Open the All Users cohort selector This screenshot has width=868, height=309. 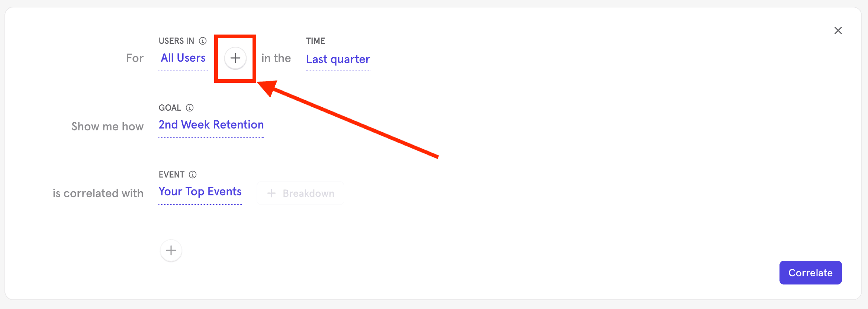[x=183, y=58]
